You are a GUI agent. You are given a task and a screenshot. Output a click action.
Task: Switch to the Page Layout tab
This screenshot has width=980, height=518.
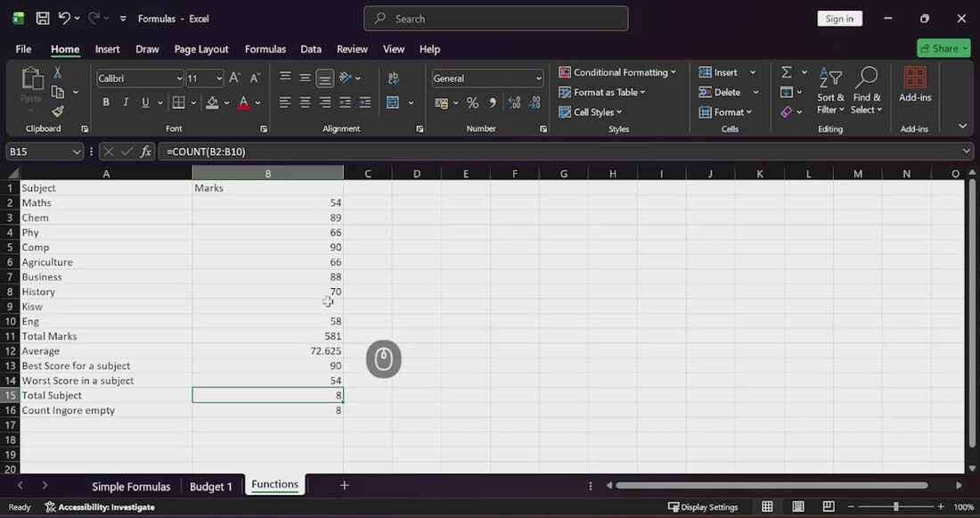point(201,49)
